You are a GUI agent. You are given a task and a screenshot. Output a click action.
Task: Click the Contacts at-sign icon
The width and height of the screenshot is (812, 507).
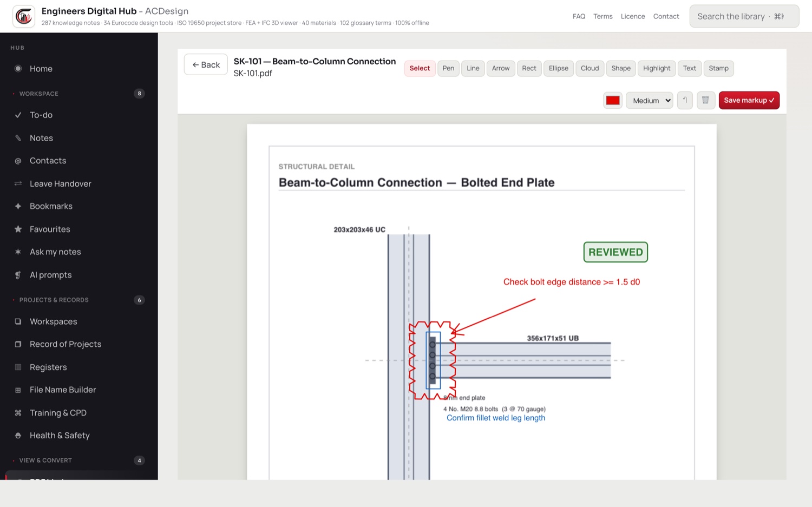click(x=18, y=161)
